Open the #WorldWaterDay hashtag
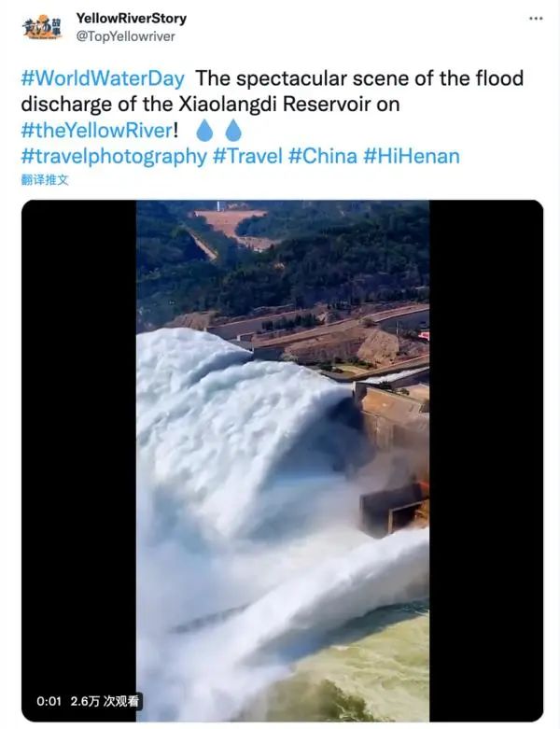Image resolution: width=560 pixels, height=729 pixels. point(103,78)
